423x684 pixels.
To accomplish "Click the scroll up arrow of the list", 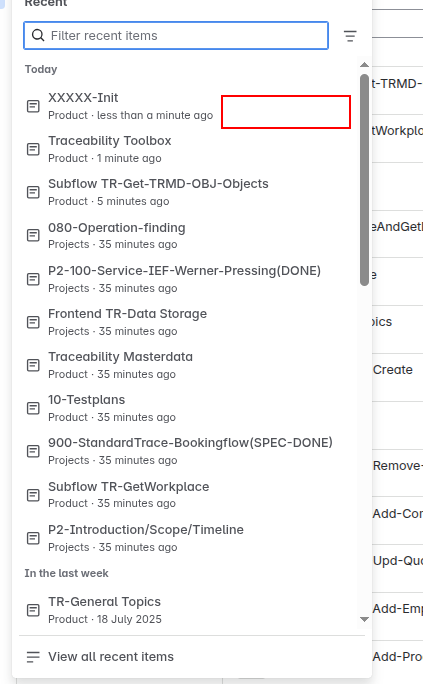I will coord(365,65).
